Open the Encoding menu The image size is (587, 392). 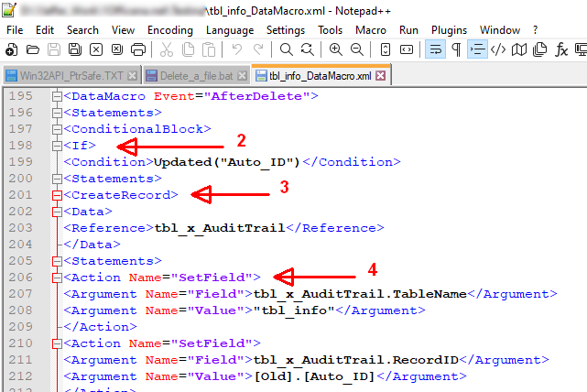point(169,29)
